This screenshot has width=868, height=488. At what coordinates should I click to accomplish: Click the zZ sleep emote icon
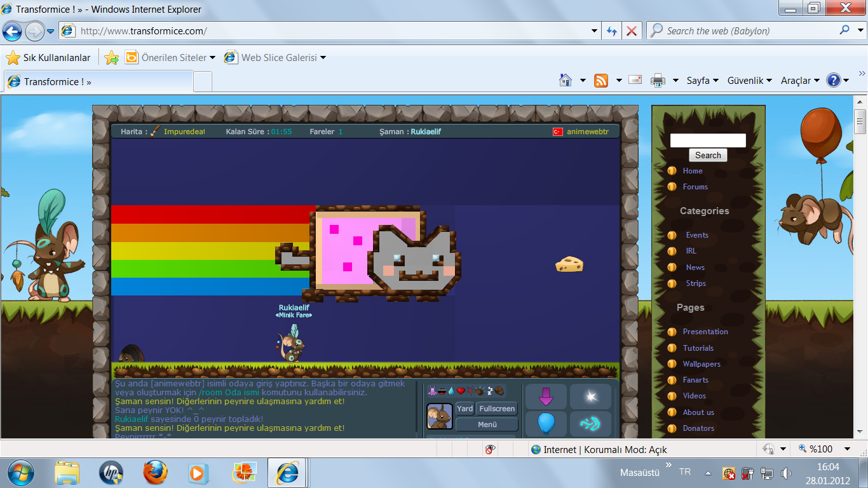490,391
